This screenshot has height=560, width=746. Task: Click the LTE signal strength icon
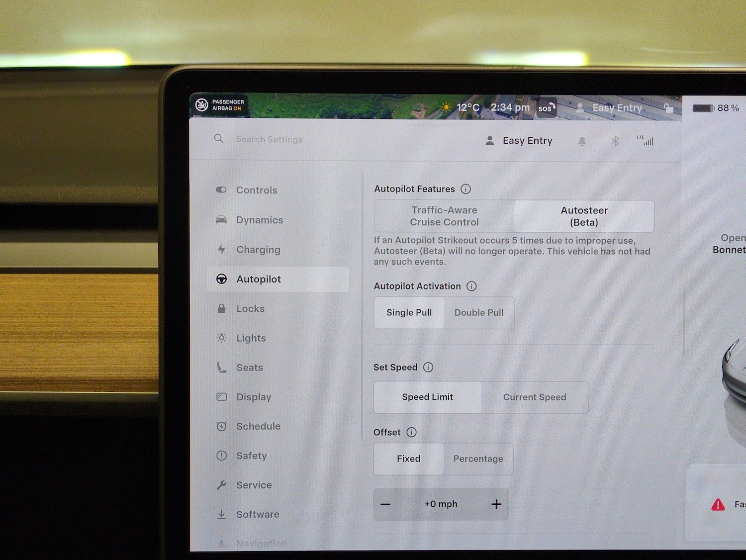point(647,141)
